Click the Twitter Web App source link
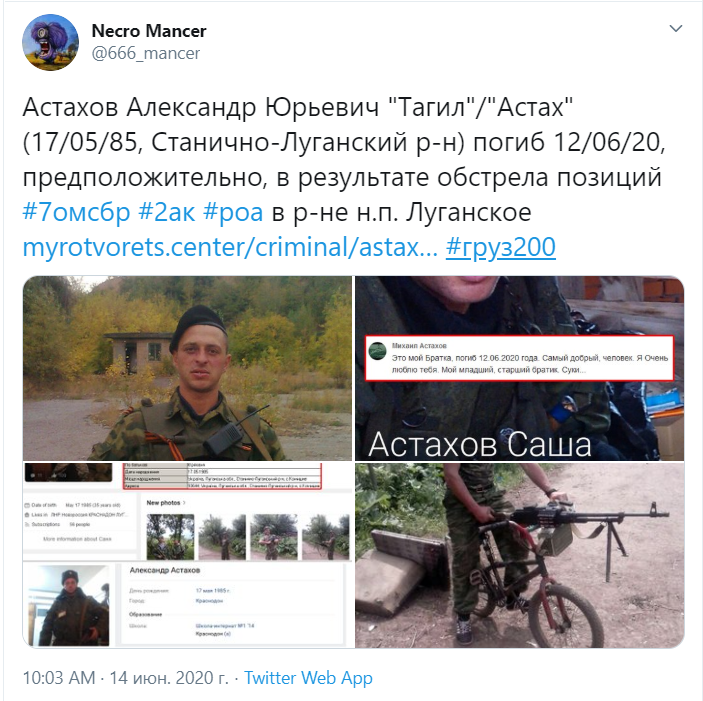Viewport: 703px width, 701px height. 308,678
